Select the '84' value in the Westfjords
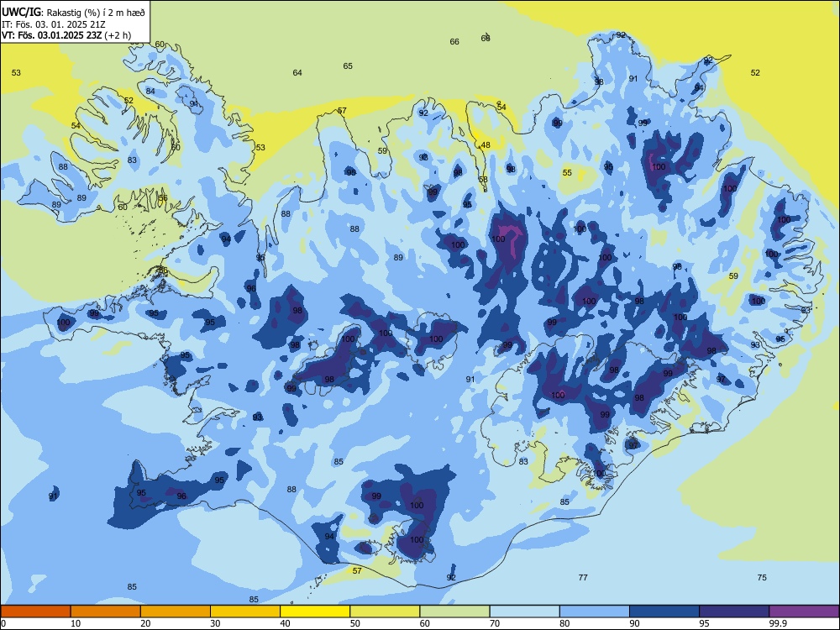This screenshot has width=840, height=630. [x=150, y=91]
